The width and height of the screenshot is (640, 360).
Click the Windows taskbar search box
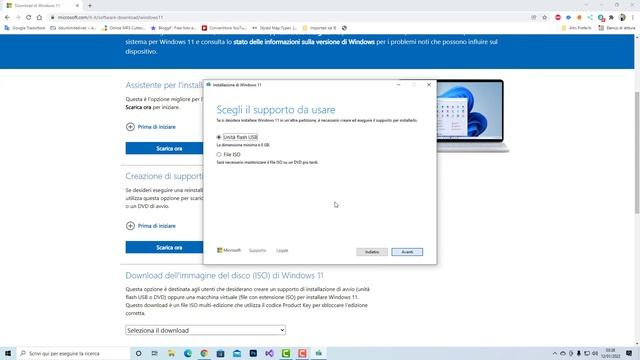point(73,353)
